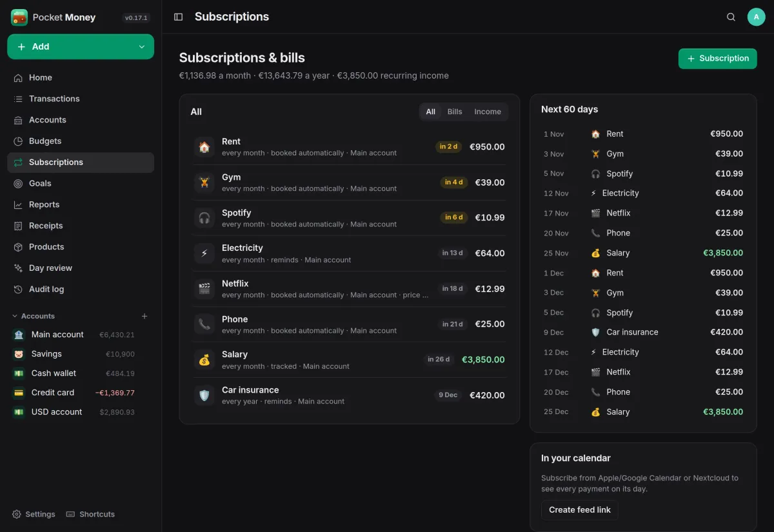
Task: Click the Phone handset icon in All list
Action: 204,324
